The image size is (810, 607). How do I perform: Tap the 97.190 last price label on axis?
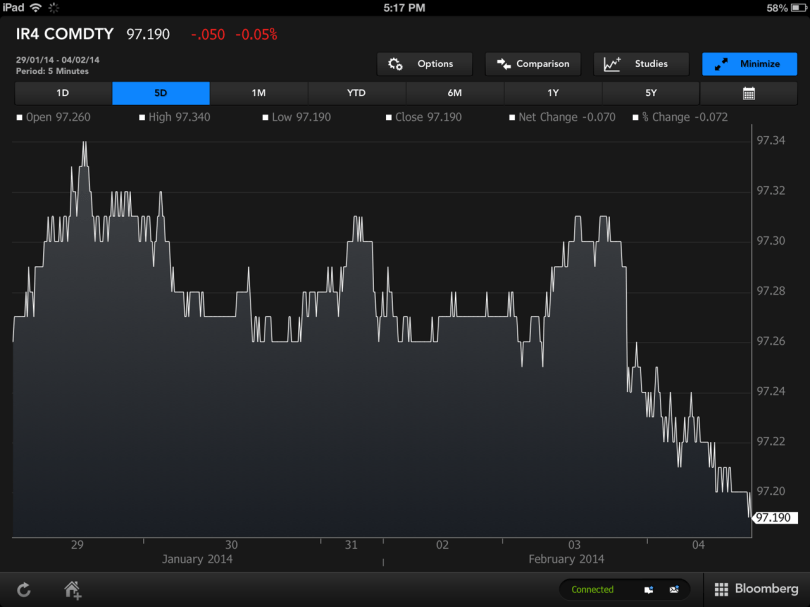773,517
